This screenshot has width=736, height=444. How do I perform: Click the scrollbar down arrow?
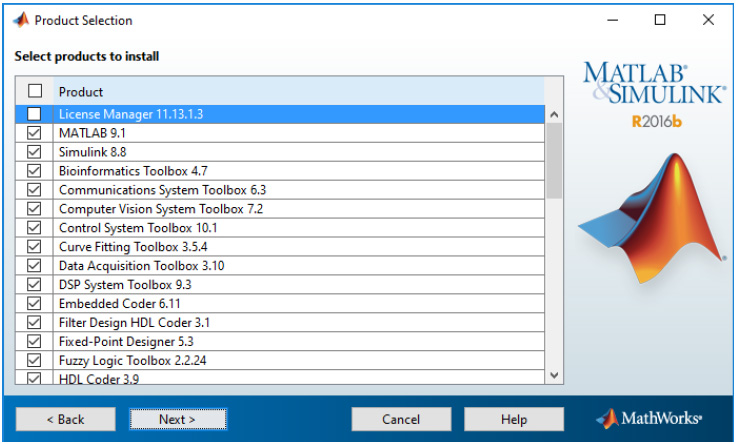554,375
